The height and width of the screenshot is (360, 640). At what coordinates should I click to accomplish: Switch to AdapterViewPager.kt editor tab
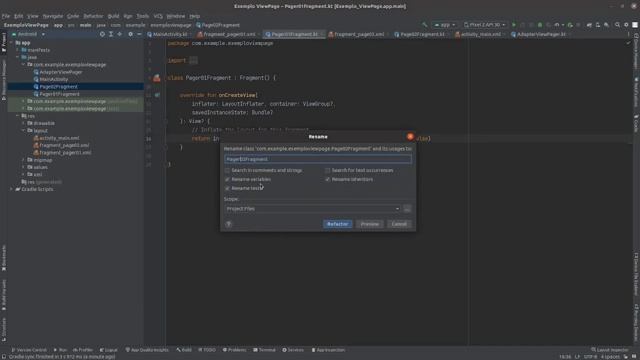click(x=539, y=34)
